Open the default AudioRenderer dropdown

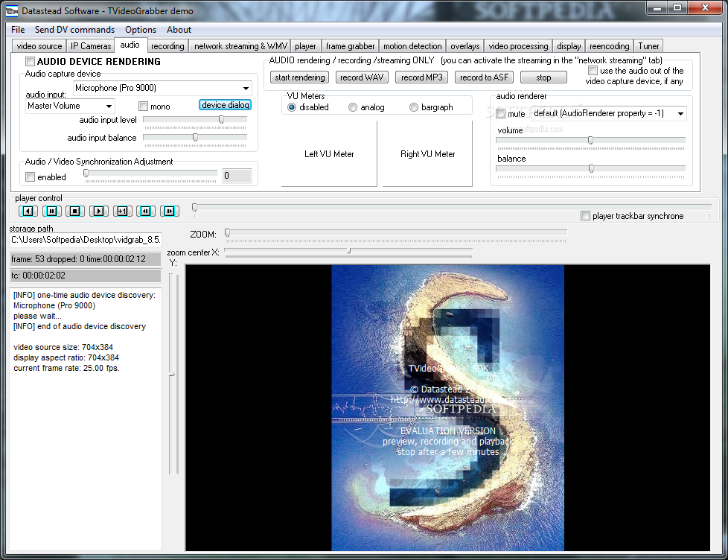(x=680, y=114)
